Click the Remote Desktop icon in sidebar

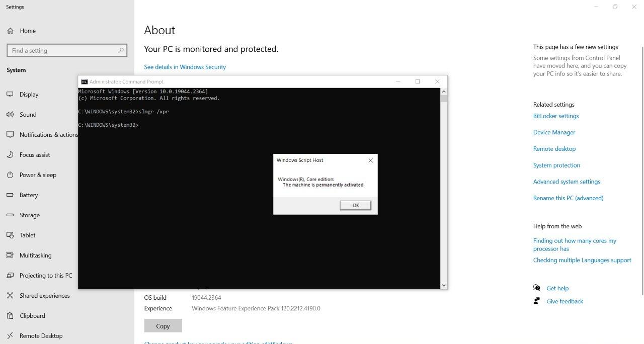pyautogui.click(x=10, y=335)
